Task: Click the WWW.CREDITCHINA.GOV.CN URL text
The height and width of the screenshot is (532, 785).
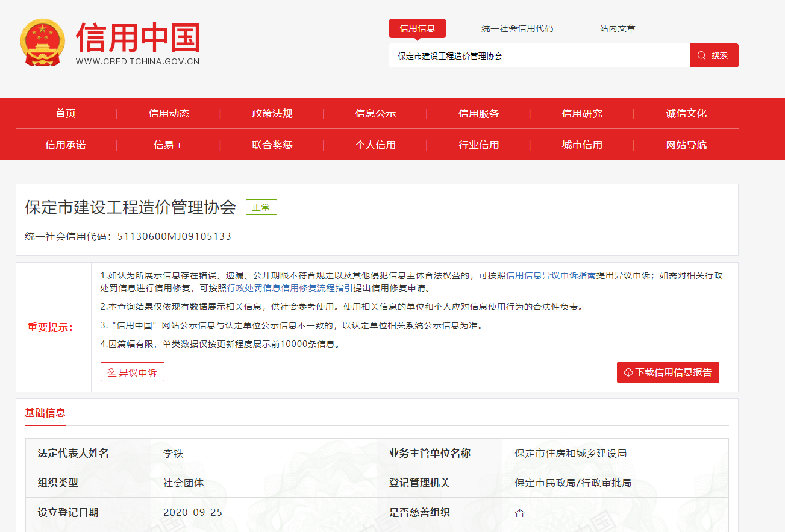Action: click(138, 61)
